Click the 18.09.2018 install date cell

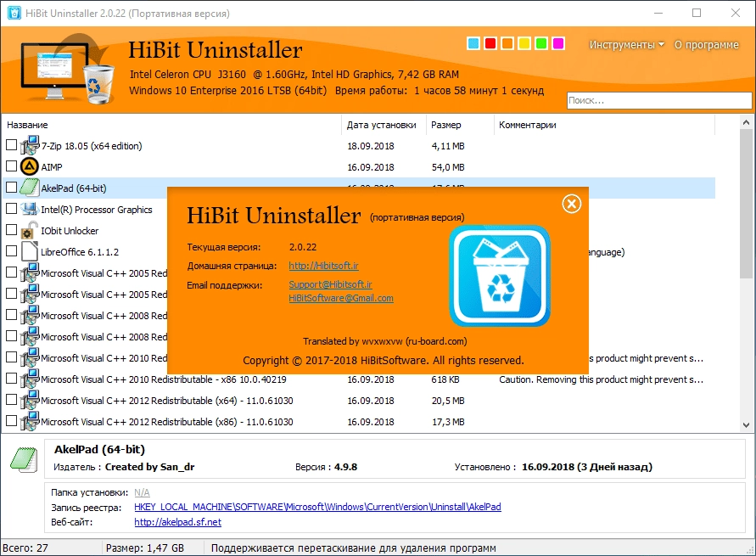coord(371,146)
